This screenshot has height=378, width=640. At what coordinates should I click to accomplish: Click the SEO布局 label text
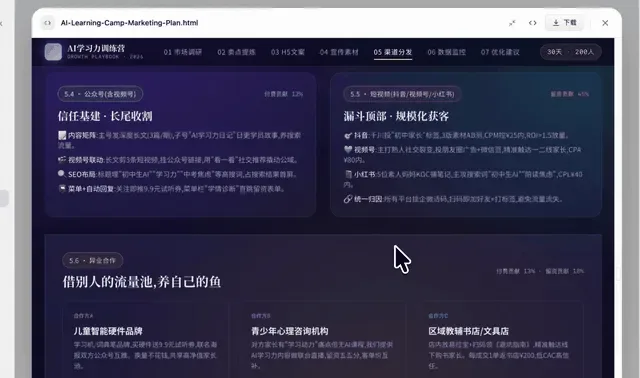(x=82, y=174)
